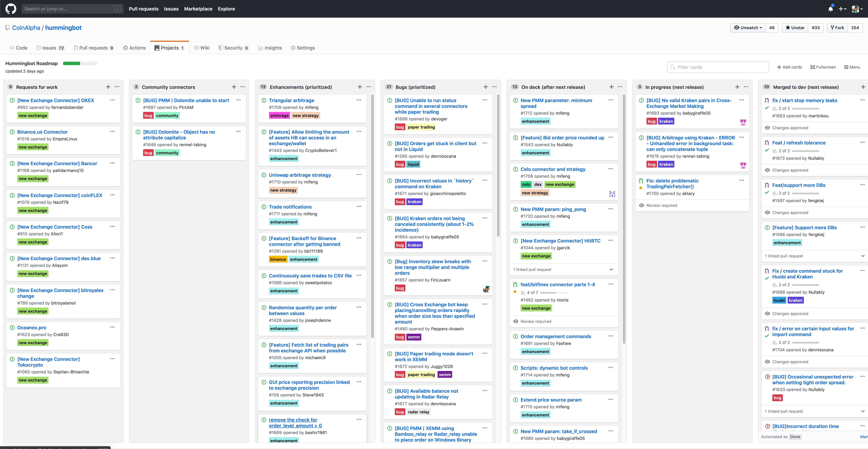Open Community connectors column menu
Viewport: 868px width, 449px height.
coord(243,87)
